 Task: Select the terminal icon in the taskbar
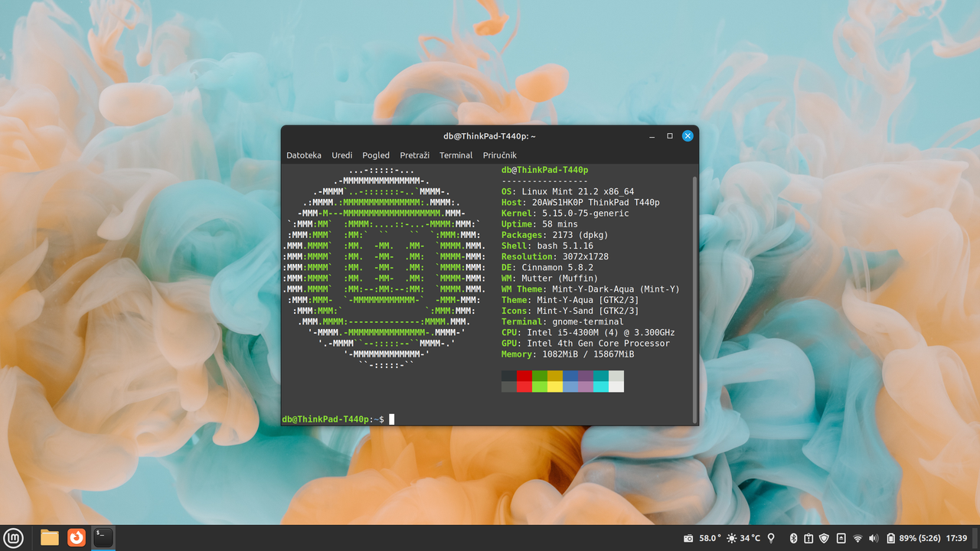103,538
